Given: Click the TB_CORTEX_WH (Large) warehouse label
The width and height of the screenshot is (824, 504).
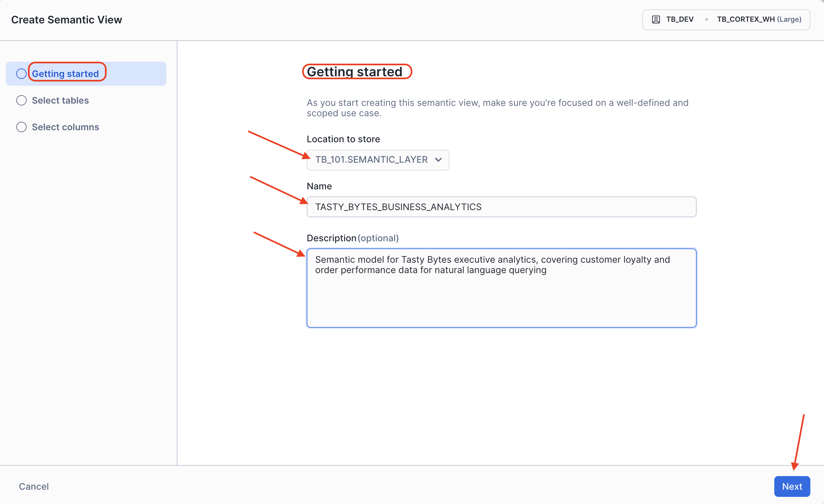Looking at the screenshot, I should tap(759, 19).
